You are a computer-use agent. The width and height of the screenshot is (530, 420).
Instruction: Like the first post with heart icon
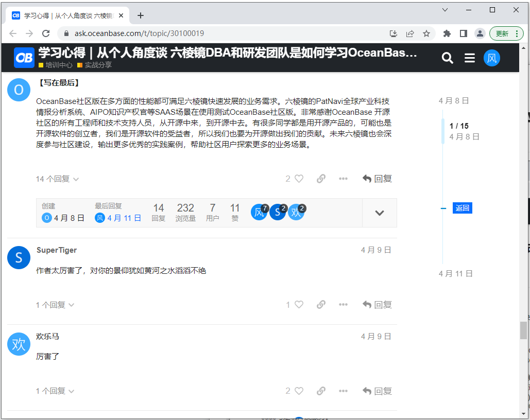tap(299, 179)
